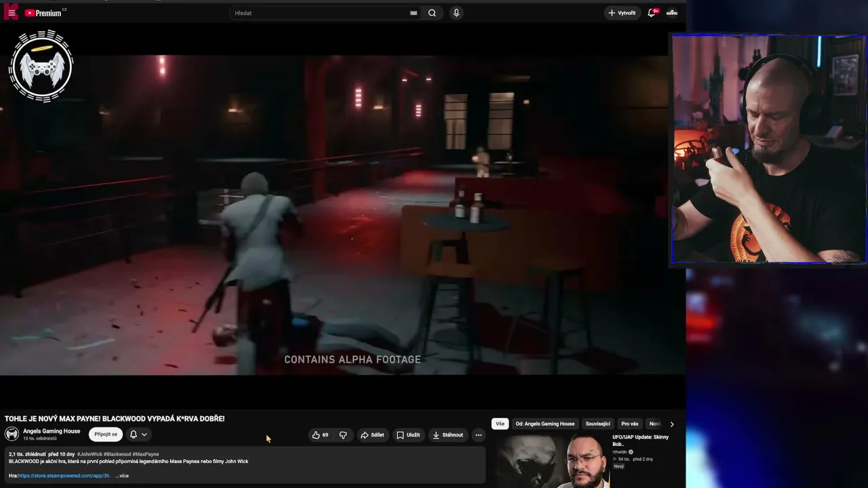Start voice search with microphone icon
The image size is (868, 488).
coord(456,13)
